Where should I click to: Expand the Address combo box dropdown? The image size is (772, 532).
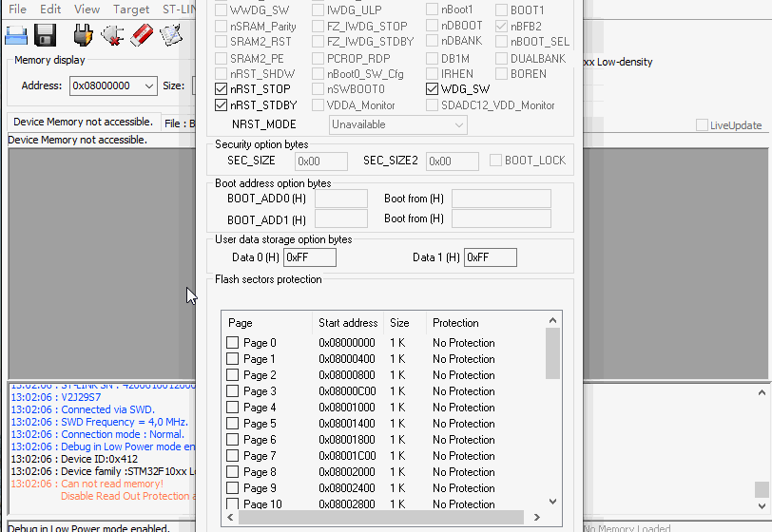[x=149, y=86]
